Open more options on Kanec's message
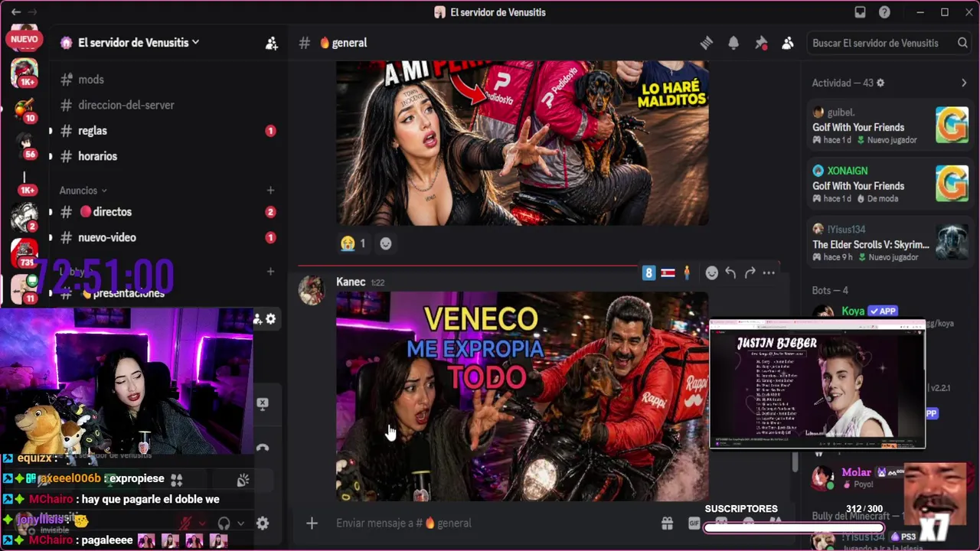Image resolution: width=980 pixels, height=551 pixels. tap(769, 272)
